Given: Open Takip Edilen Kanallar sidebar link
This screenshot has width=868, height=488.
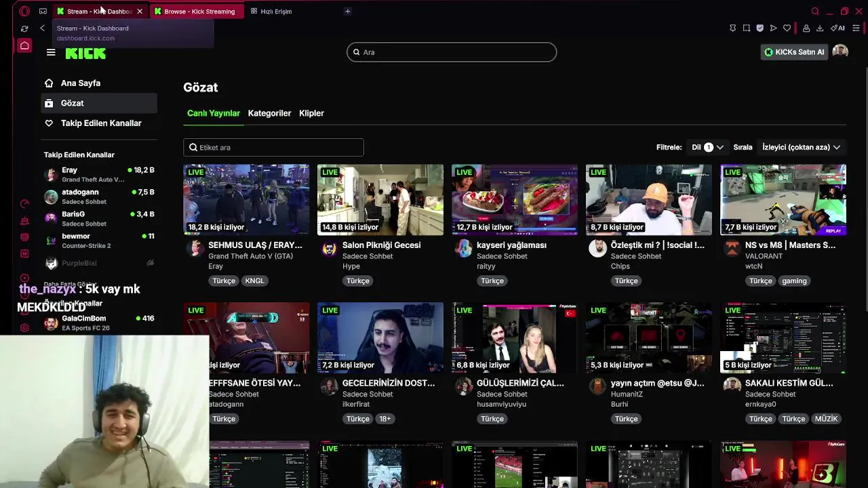Looking at the screenshot, I should (99, 123).
